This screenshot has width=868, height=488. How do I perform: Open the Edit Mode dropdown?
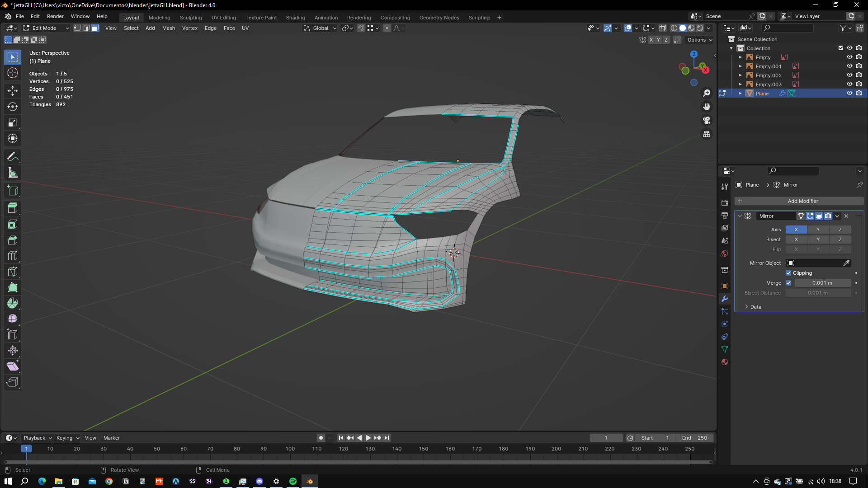(x=46, y=28)
